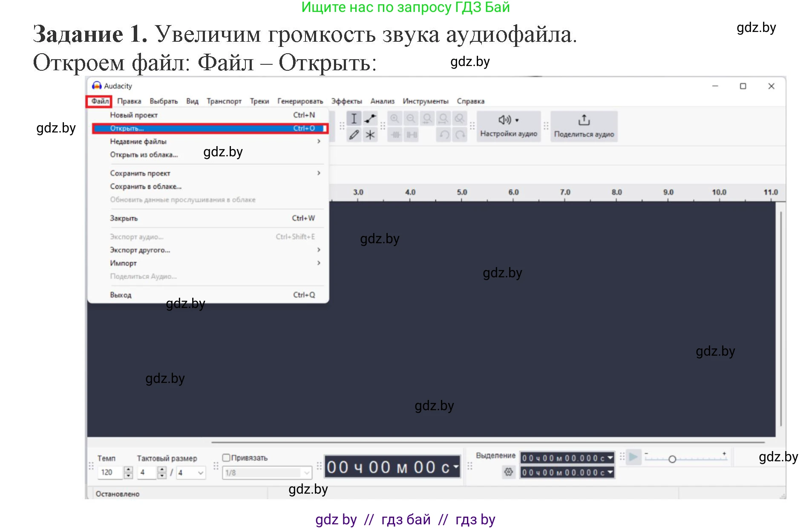This screenshot has height=529, width=812.
Task: Open the 1/8 snapping dropdown
Action: 267,472
